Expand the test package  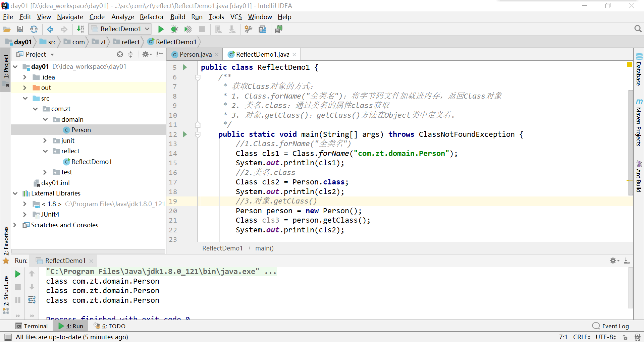(x=45, y=172)
